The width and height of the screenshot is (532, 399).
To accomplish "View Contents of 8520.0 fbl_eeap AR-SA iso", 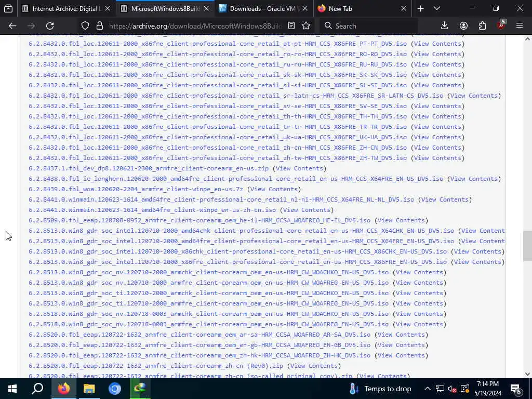I will click(401, 335).
